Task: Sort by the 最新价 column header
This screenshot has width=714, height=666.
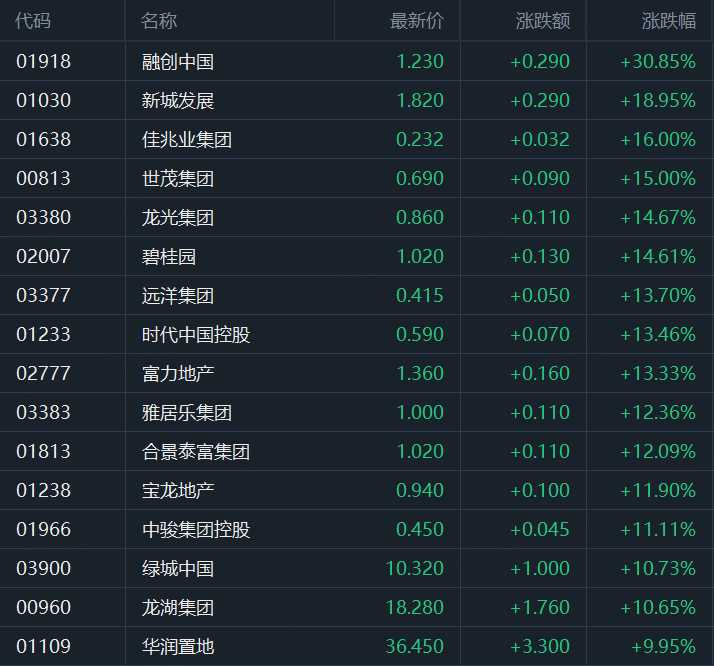Action: point(417,21)
